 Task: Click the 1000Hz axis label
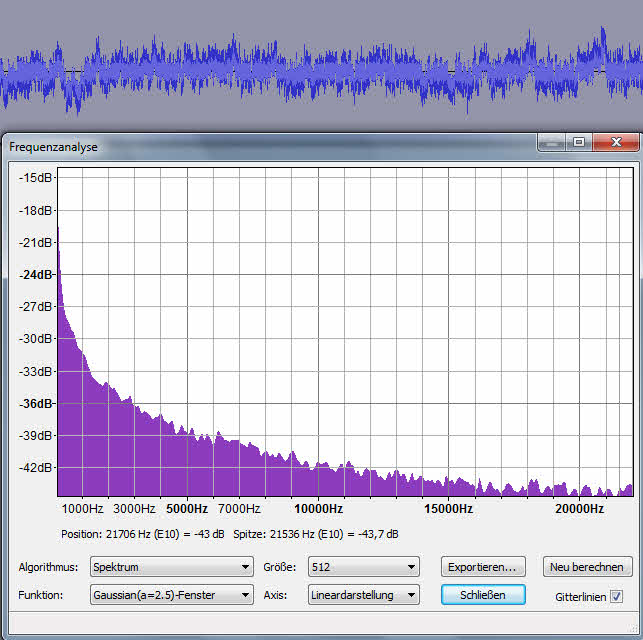pyautogui.click(x=82, y=509)
